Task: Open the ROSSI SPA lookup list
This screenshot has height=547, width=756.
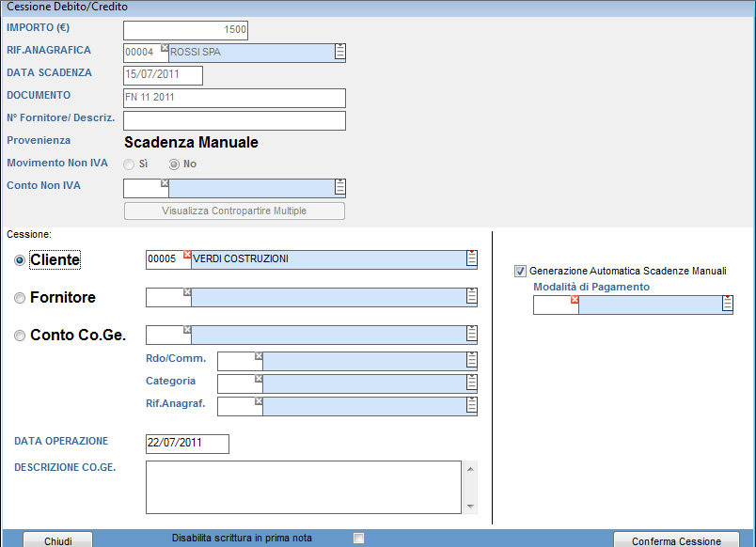Action: [x=339, y=53]
